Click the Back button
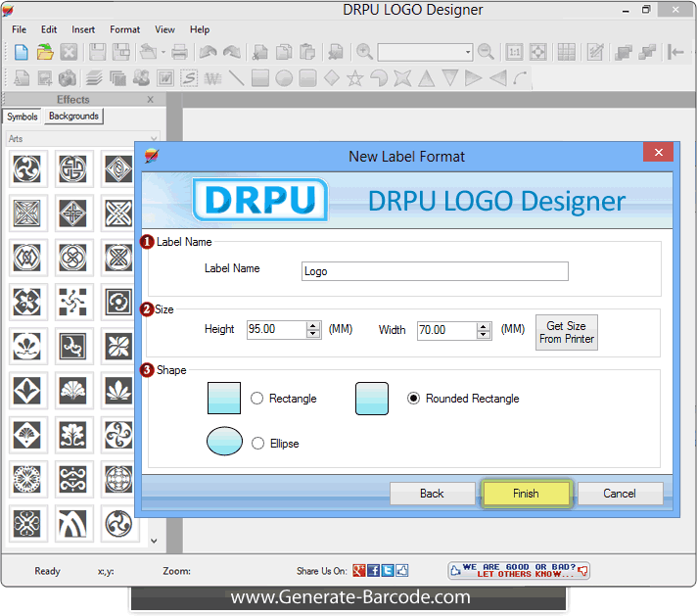 click(x=432, y=494)
